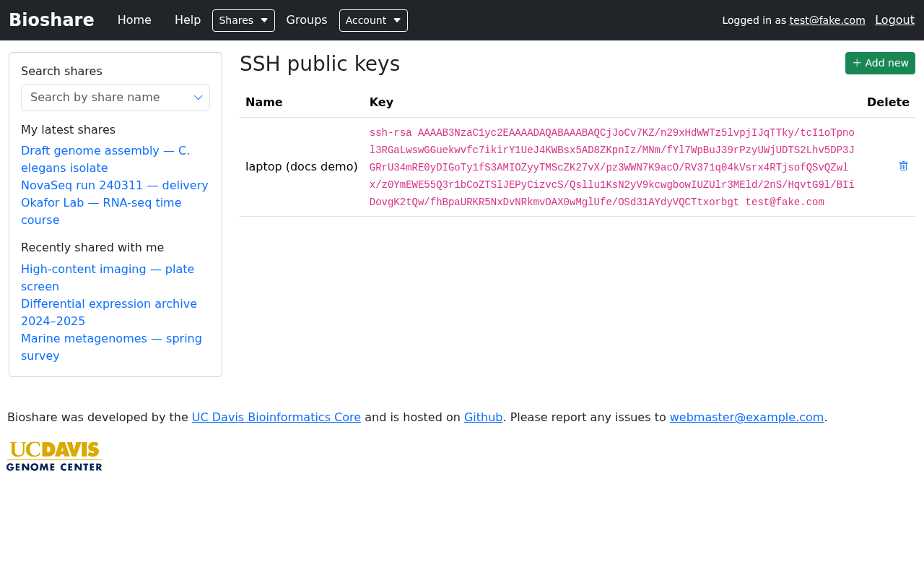This screenshot has height=578, width=924.
Task: Open Okafor Lab RNA-seq time course share
Action: 101,212
